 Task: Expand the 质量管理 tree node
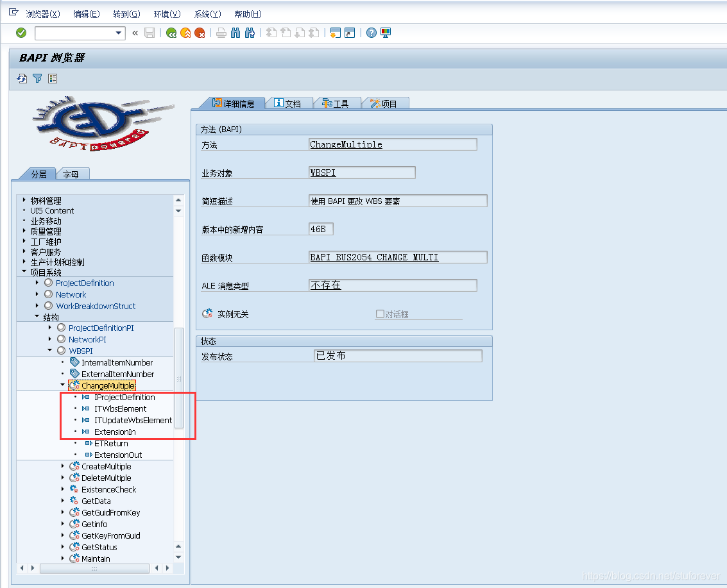(24, 230)
